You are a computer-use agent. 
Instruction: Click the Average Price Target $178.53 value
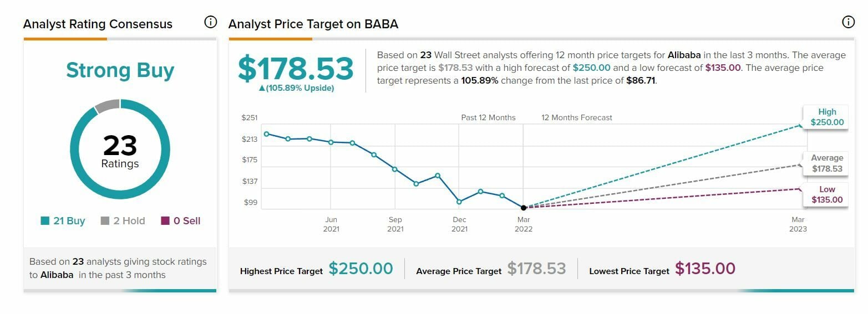[x=536, y=269]
